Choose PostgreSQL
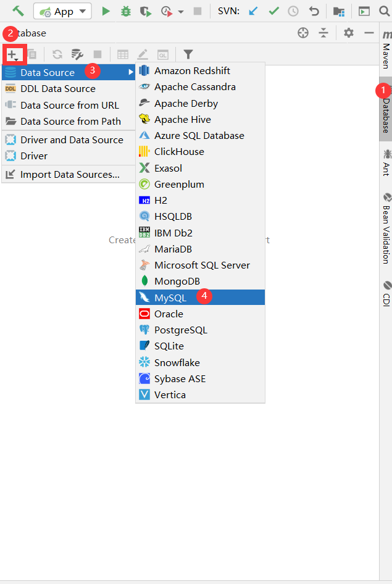This screenshot has width=392, height=584. pos(200,330)
